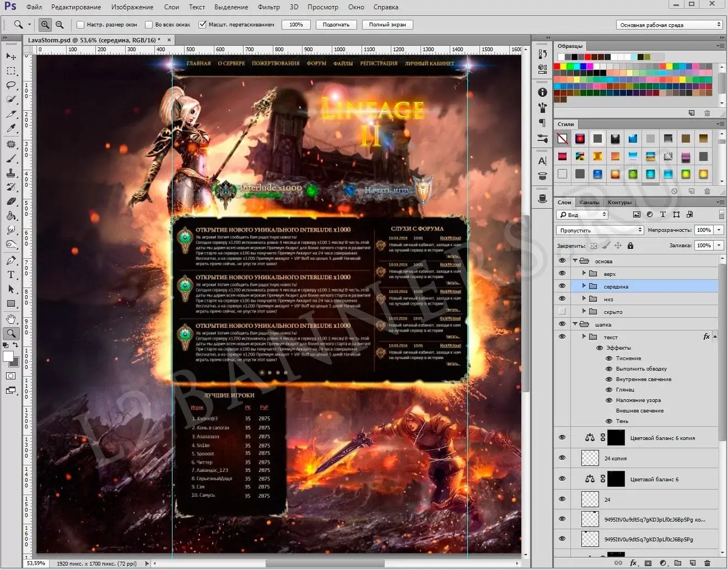
Task: Select the Lasso tool
Action: 10,85
